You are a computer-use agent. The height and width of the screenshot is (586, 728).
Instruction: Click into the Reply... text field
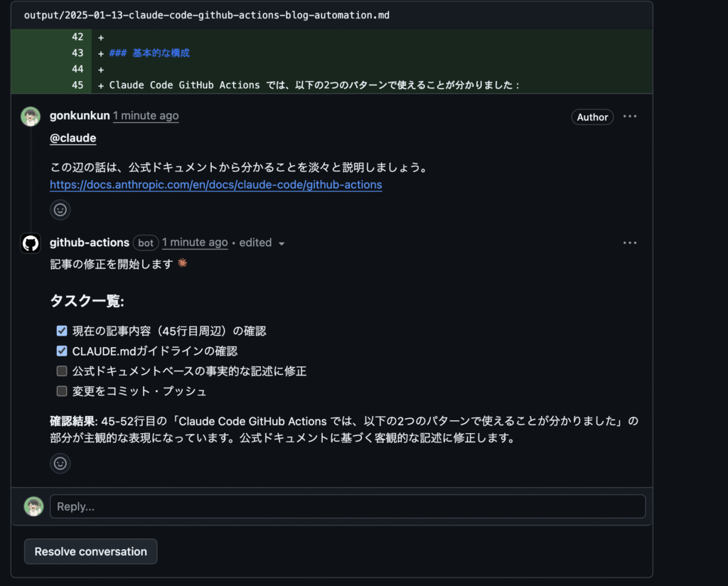[x=348, y=506]
